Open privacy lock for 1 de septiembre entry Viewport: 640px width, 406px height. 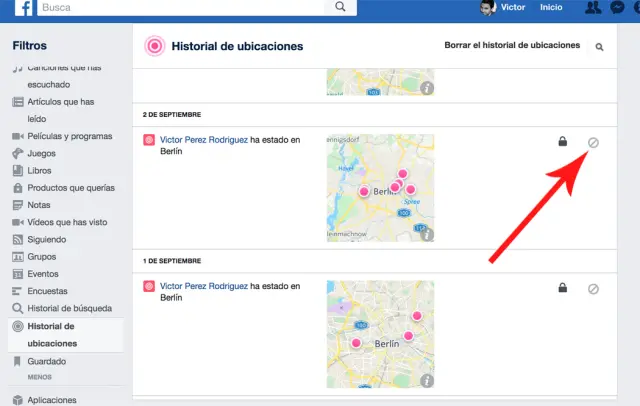[563, 288]
